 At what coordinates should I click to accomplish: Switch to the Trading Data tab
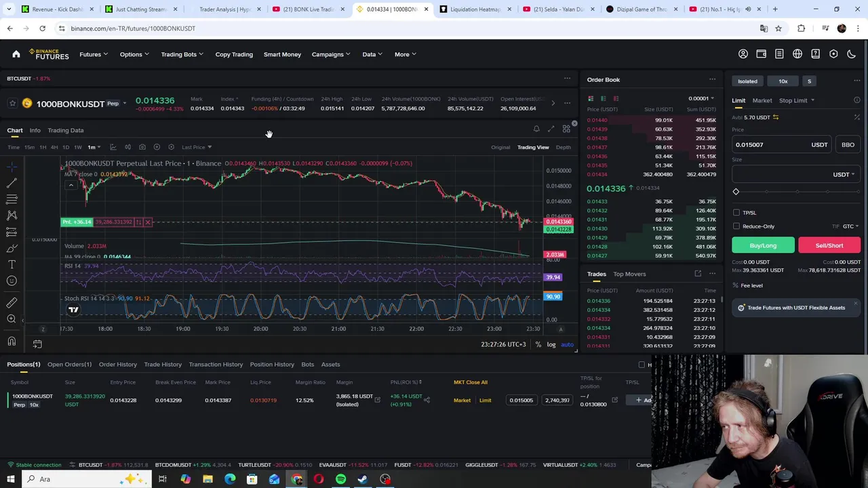coord(65,130)
